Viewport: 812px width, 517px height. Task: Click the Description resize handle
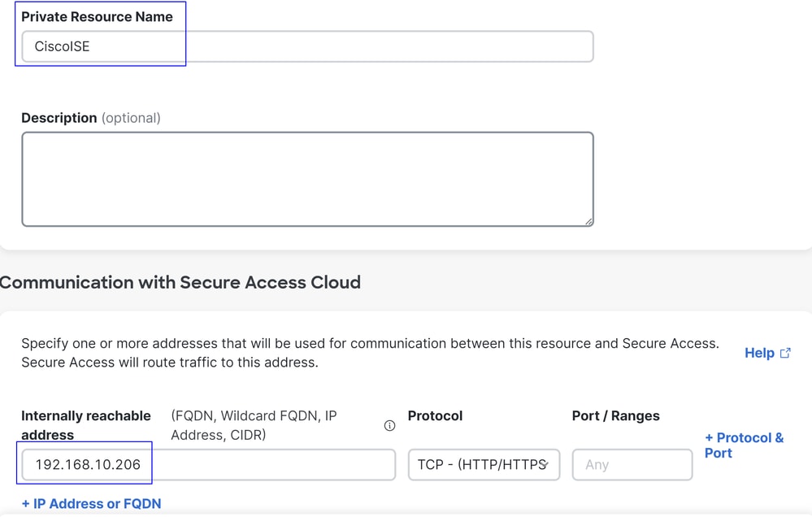[x=588, y=222]
